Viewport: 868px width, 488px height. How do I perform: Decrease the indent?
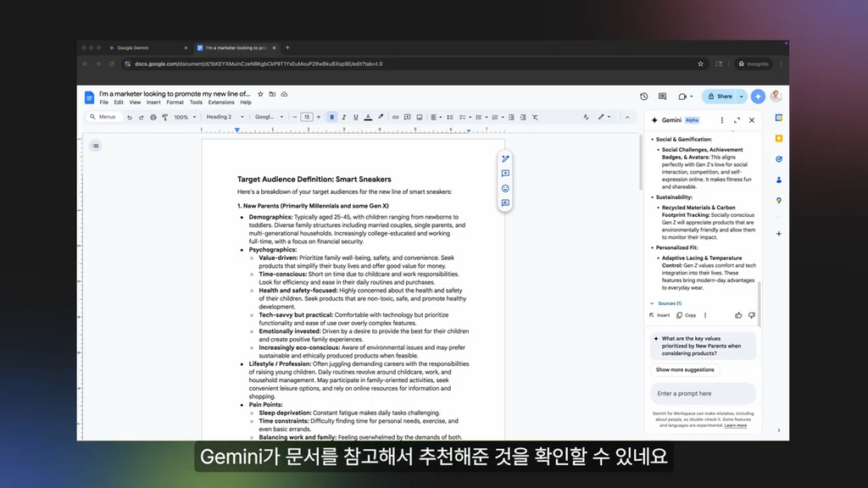[x=511, y=117]
